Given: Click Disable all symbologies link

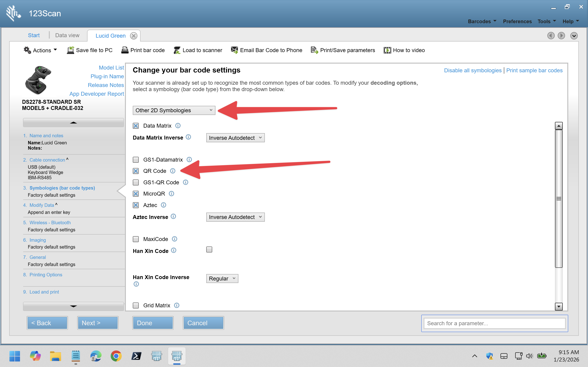Looking at the screenshot, I should [472, 70].
